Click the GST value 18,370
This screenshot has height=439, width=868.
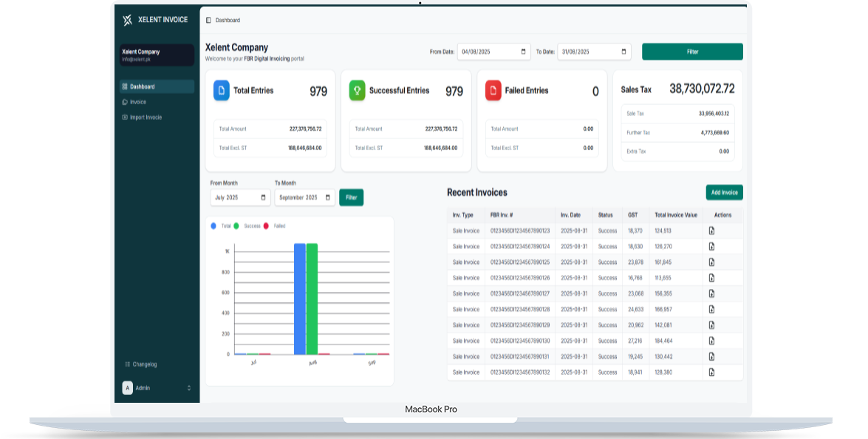tap(635, 231)
